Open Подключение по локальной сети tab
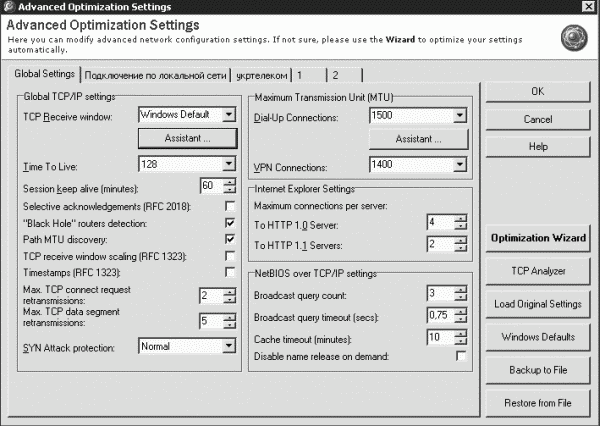600x426 pixels. (154, 75)
